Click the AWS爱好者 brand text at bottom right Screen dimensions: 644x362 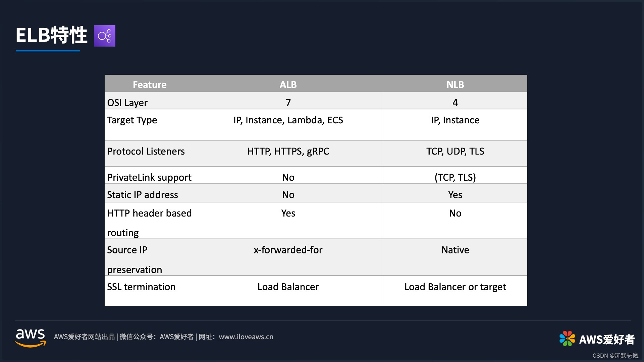[x=607, y=340]
